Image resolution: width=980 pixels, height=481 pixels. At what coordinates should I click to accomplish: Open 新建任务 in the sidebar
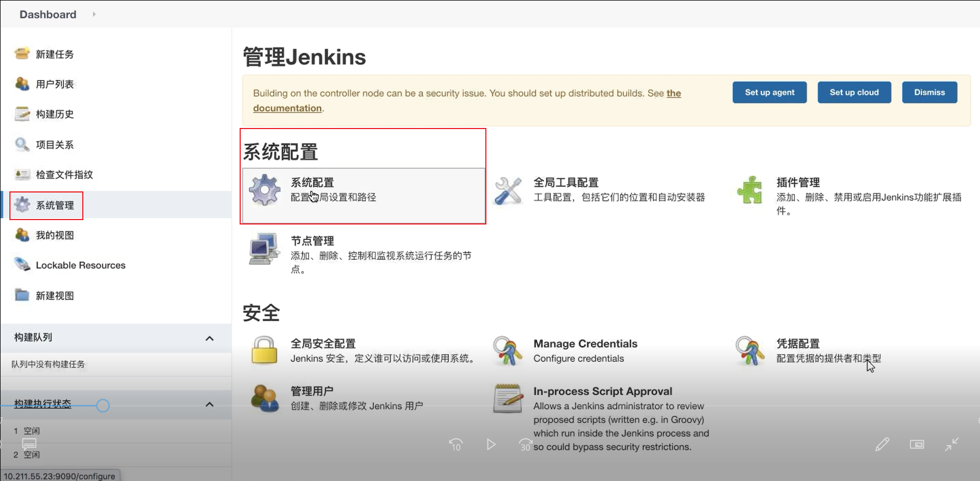pyautogui.click(x=55, y=54)
